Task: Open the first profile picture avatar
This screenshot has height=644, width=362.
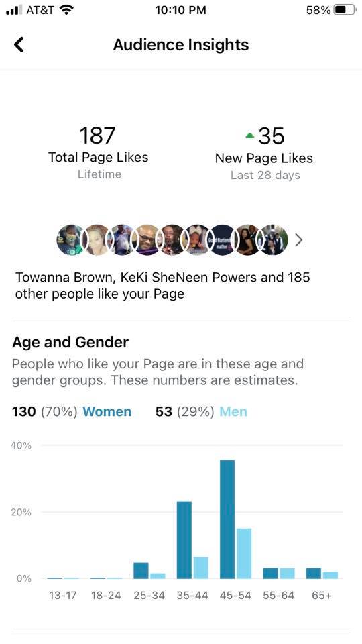Action: coord(70,240)
